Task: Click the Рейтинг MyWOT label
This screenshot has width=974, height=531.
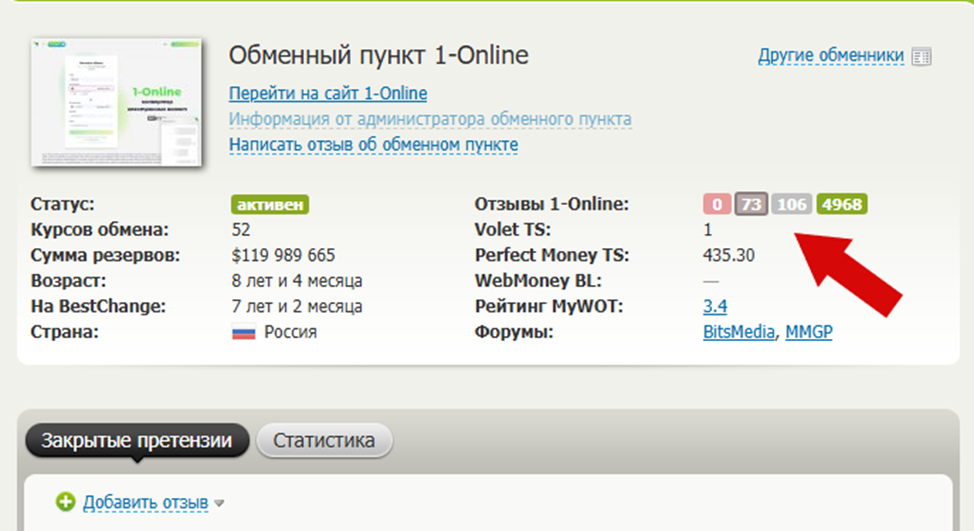Action: (x=548, y=306)
